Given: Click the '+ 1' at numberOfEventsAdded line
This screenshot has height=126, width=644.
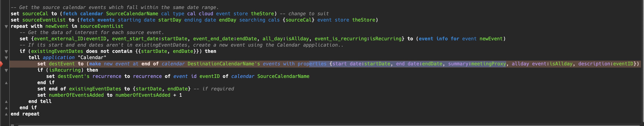Looking at the screenshot, I should click(177, 95).
